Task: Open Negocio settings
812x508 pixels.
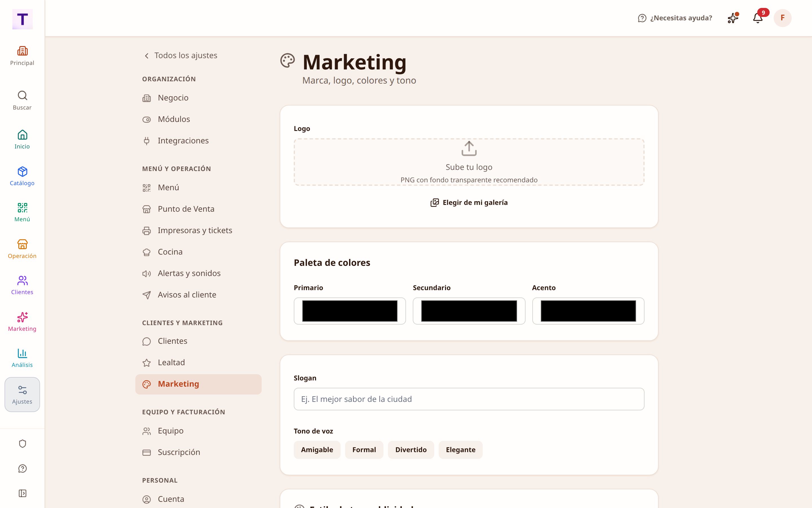Action: pos(198,98)
